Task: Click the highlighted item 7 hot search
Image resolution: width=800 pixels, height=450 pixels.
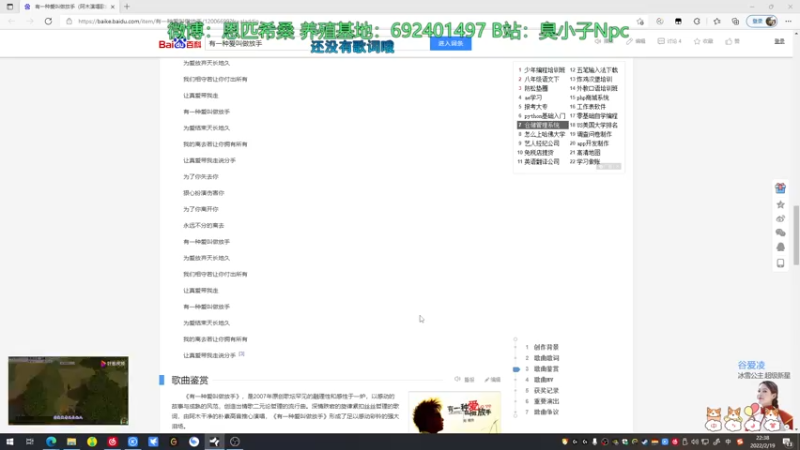Action: 542,125
